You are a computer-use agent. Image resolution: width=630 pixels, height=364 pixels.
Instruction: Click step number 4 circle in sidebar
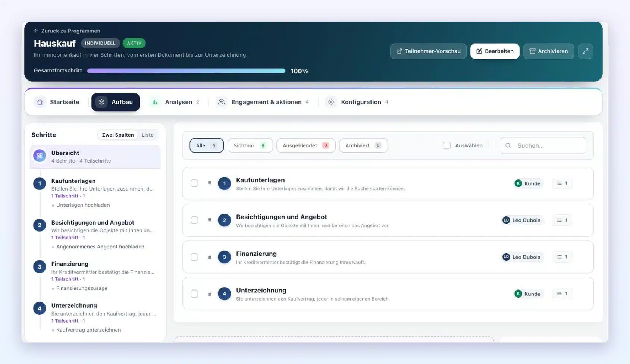[40, 308]
